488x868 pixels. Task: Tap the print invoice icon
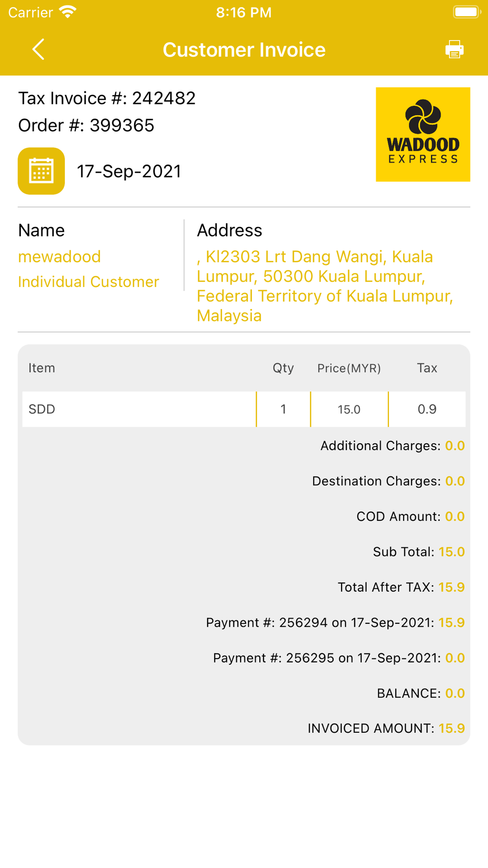tap(454, 49)
